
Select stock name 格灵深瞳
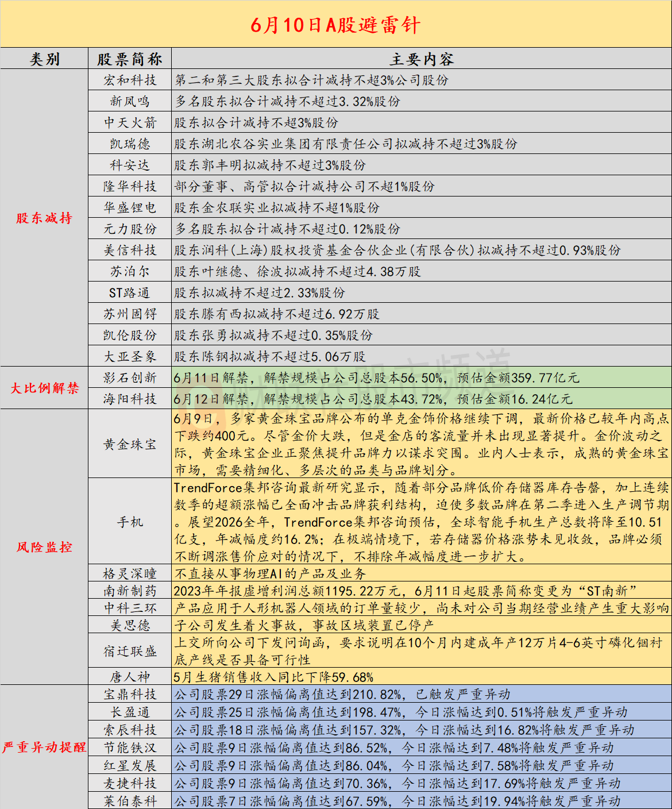pyautogui.click(x=130, y=574)
